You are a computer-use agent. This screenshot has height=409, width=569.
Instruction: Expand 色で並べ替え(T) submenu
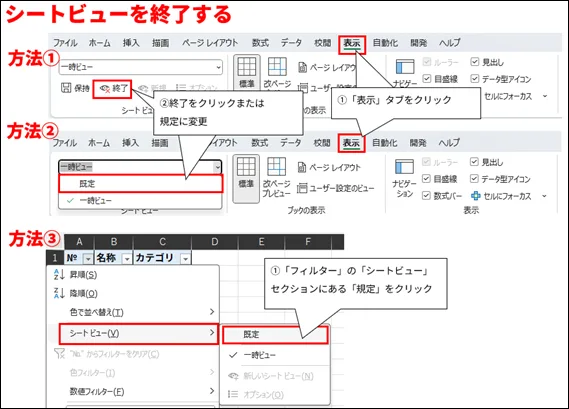tap(212, 312)
